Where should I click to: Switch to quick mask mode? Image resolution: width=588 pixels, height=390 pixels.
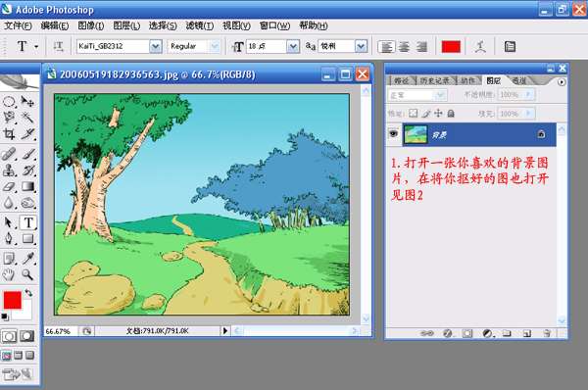(27, 336)
